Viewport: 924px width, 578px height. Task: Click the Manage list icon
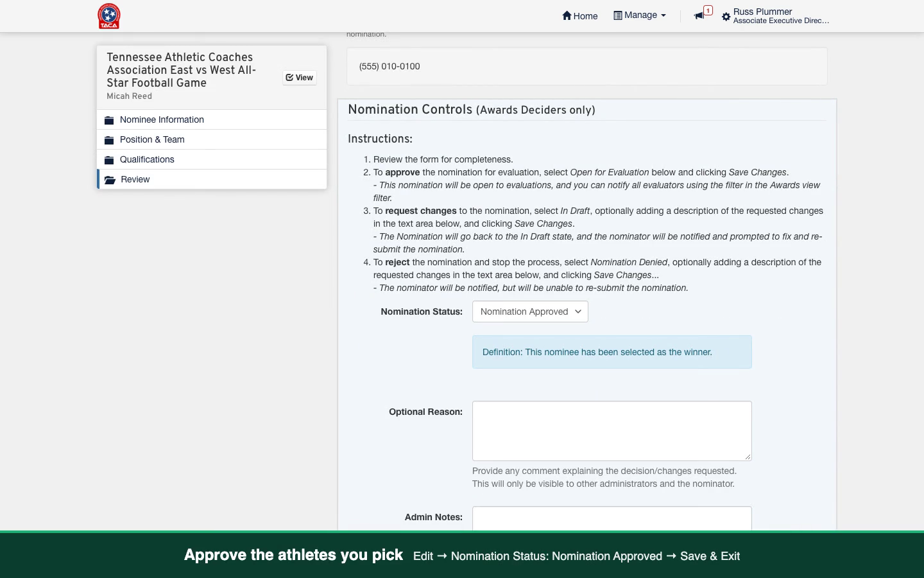[618, 15]
